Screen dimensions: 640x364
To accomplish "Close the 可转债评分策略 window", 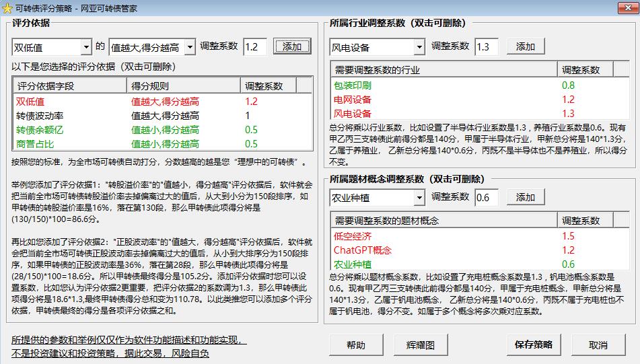I will (x=628, y=8).
